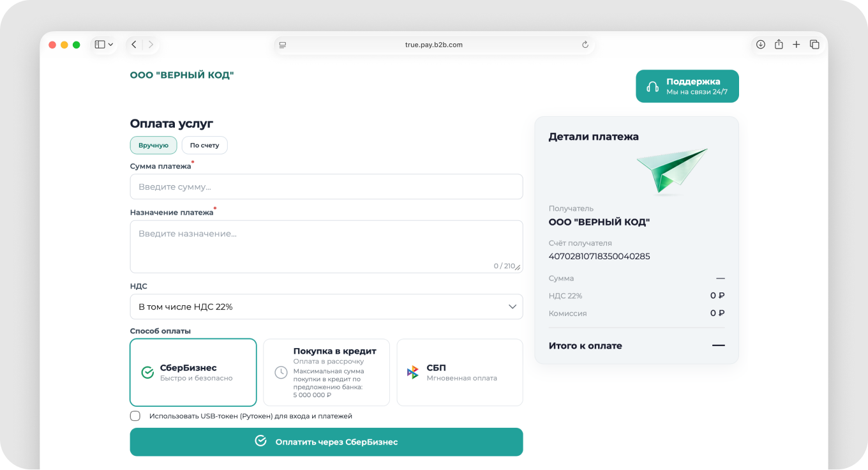The height and width of the screenshot is (470, 868).
Task: Reload the page with the refresh icon
Action: click(585, 45)
